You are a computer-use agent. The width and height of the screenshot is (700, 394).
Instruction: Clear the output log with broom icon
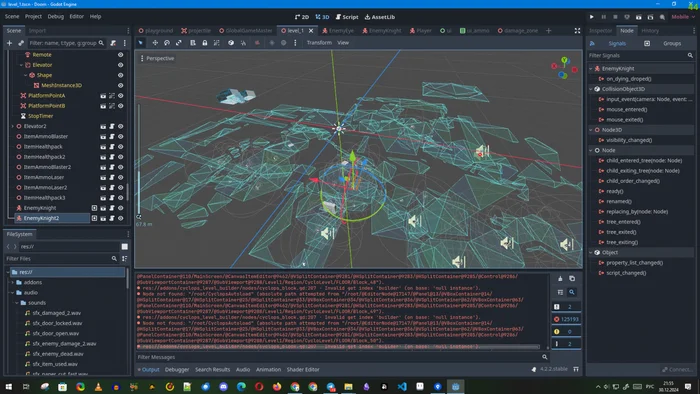tap(560, 278)
